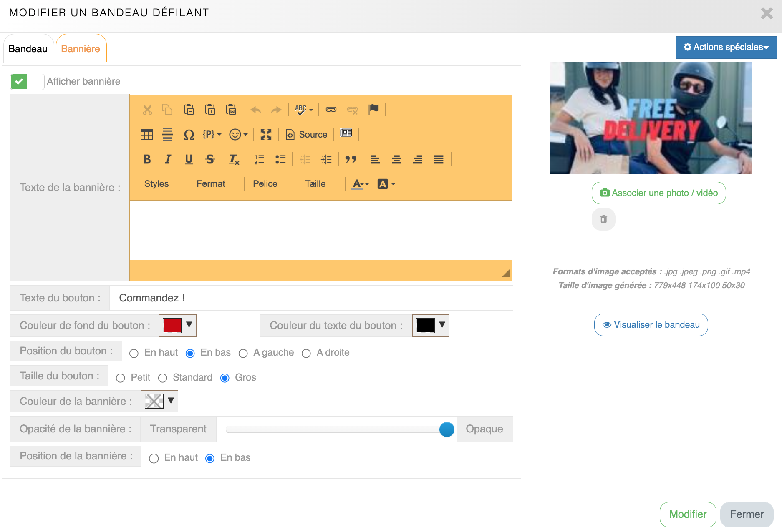Click the Modifier button

point(688,514)
